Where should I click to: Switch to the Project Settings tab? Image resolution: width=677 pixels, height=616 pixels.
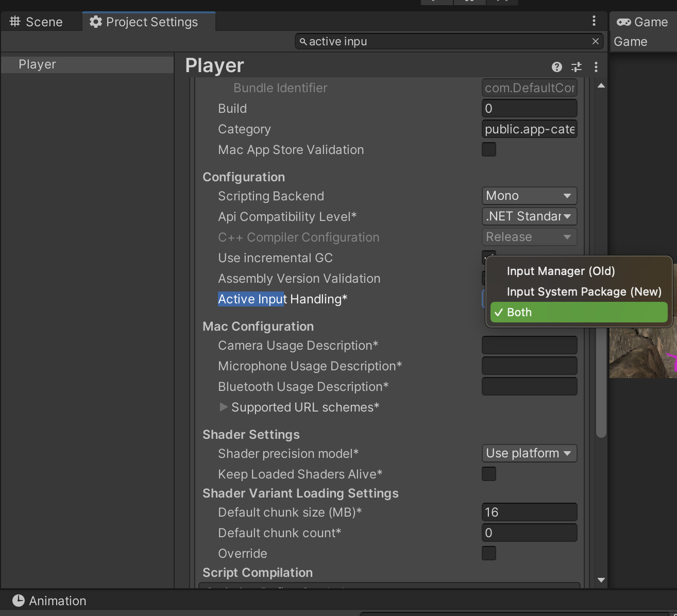click(x=148, y=22)
